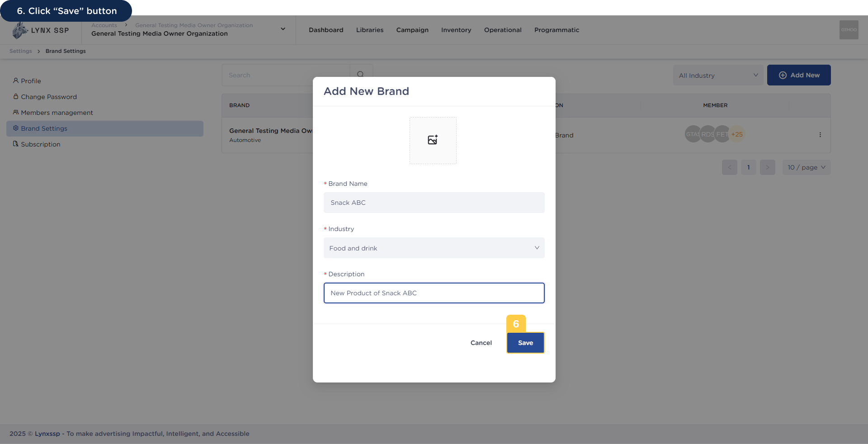The height and width of the screenshot is (444, 868).
Task: Expand the organization switcher chevron
Action: tap(283, 29)
